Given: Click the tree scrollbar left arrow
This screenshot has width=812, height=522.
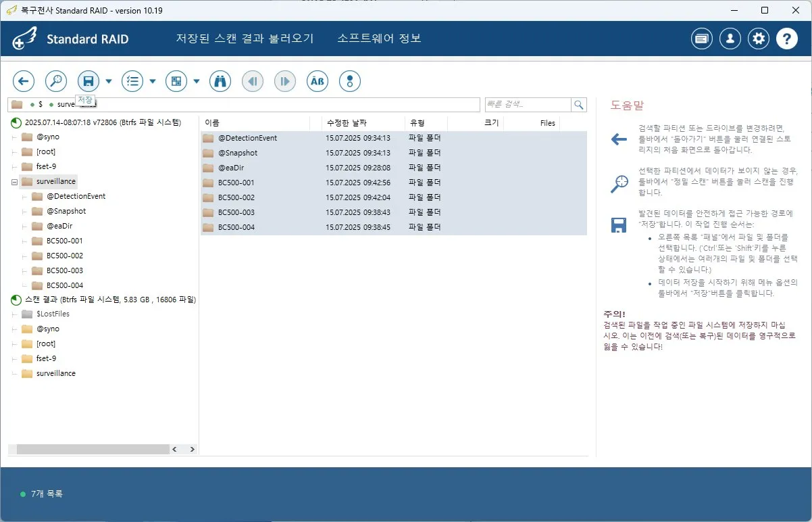Looking at the screenshot, I should [x=175, y=449].
